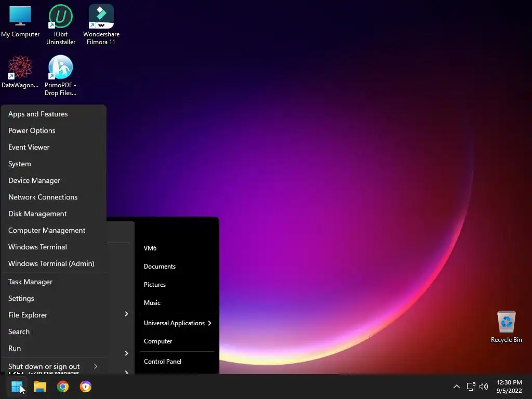Expand the submenu arrow beside Run

126,353
